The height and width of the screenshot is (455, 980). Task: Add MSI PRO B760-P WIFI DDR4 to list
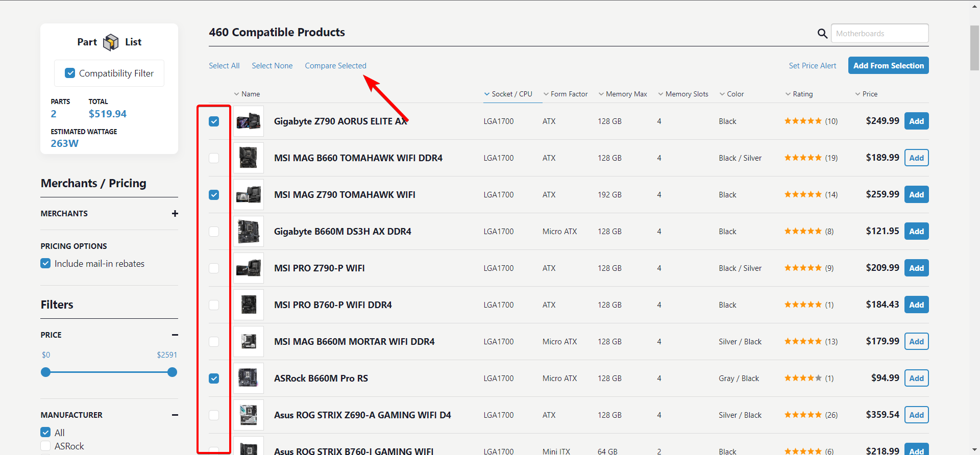pos(917,305)
